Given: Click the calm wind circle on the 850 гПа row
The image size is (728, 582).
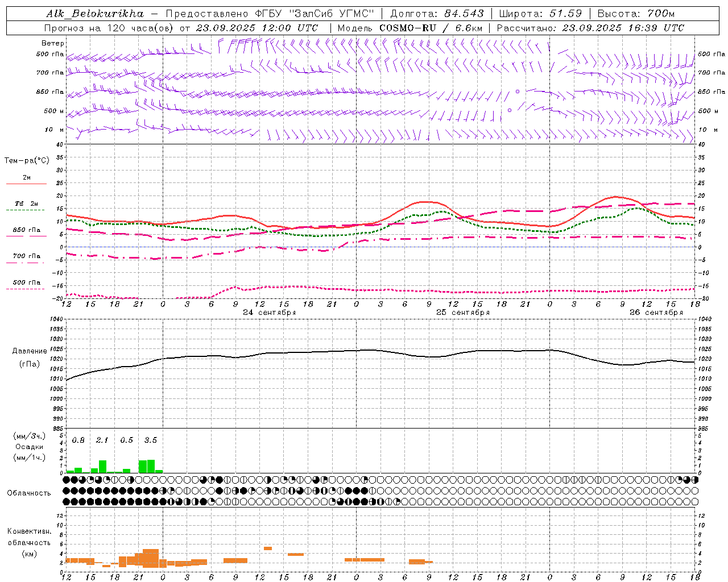Looking at the screenshot, I should point(518,92).
